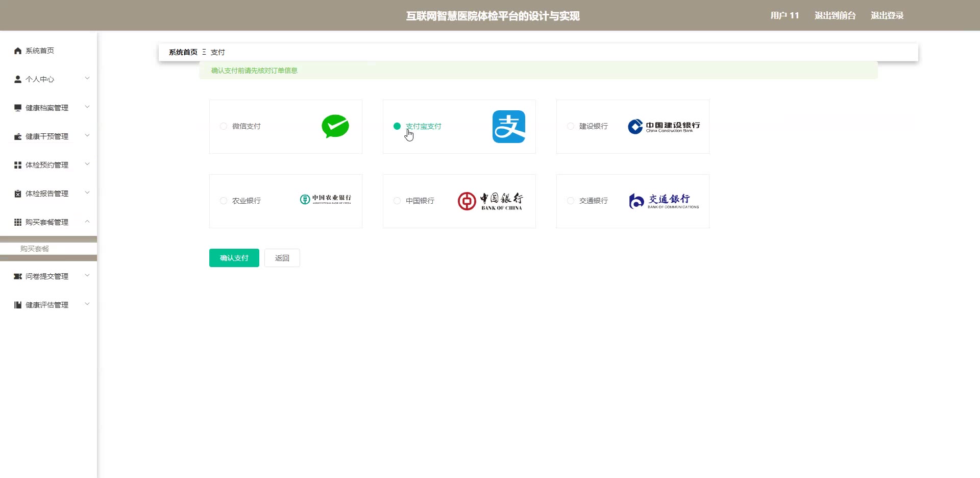Click the WeChat Pay logo

335,127
